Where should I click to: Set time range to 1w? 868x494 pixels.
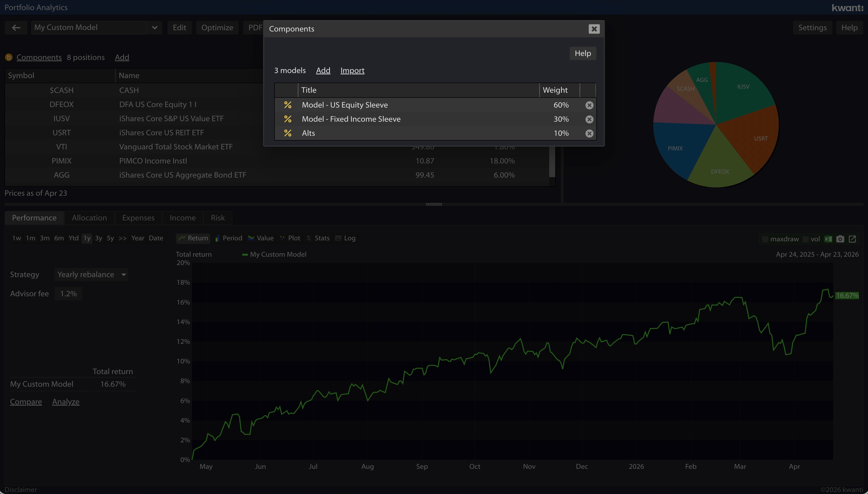16,238
